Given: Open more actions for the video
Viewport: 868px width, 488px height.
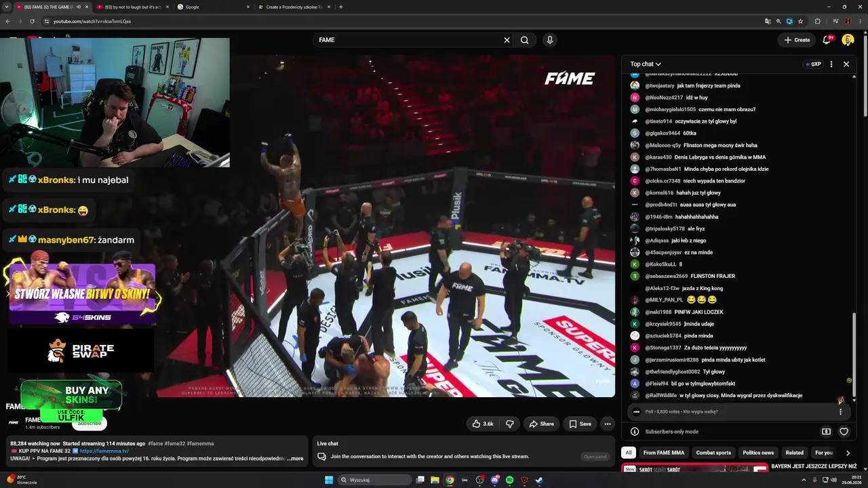Looking at the screenshot, I should pos(608,424).
